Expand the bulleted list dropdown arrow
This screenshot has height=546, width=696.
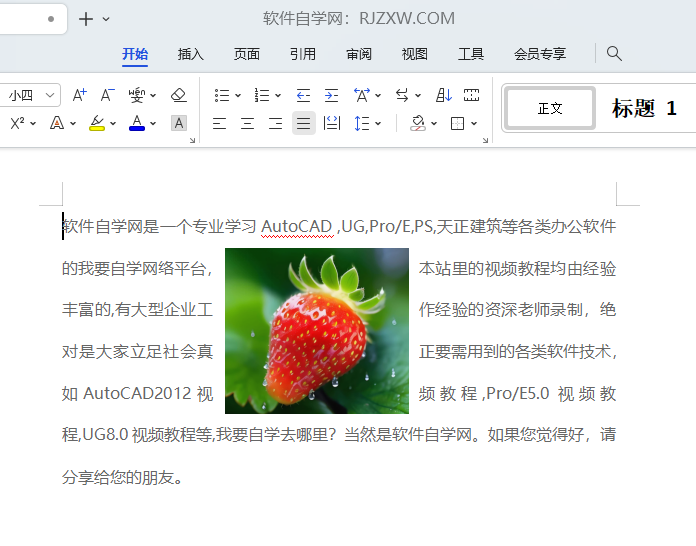click(237, 95)
